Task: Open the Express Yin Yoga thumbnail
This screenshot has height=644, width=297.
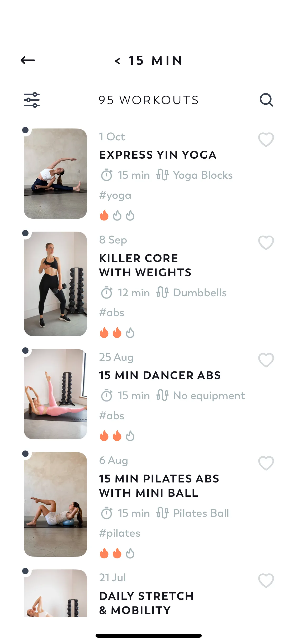Action: click(x=55, y=174)
